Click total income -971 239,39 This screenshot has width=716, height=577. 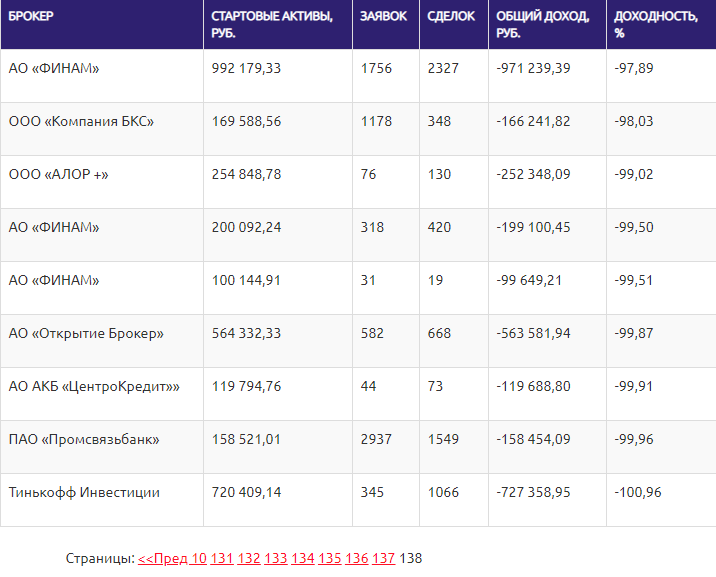click(x=533, y=68)
